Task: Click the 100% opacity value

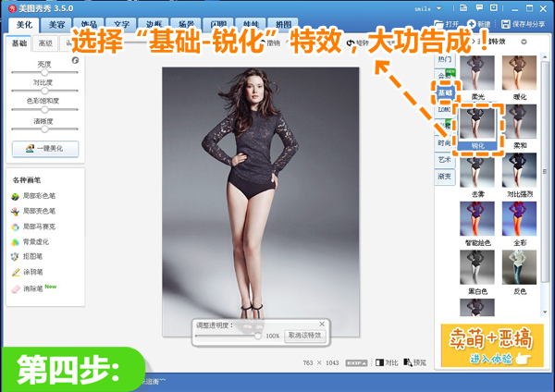Action: tap(272, 336)
